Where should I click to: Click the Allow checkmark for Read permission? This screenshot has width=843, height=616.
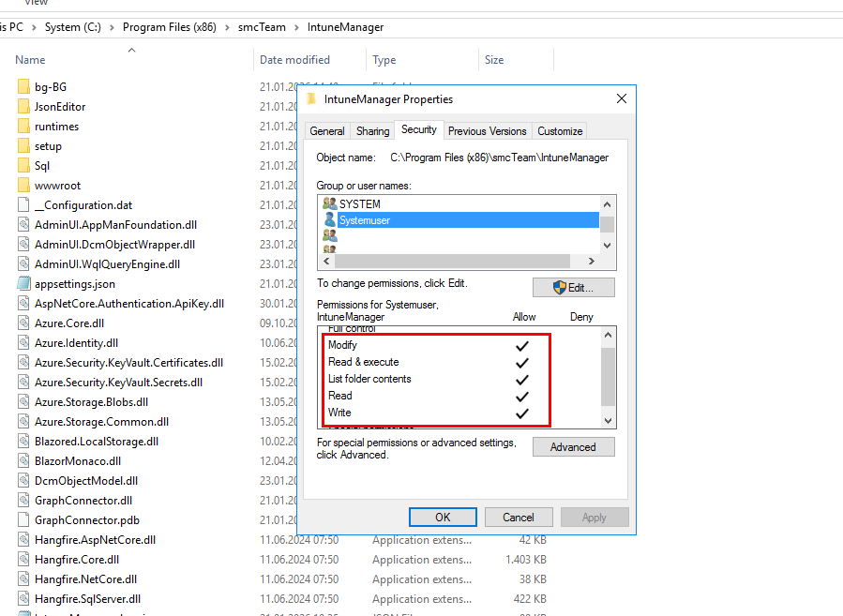pyautogui.click(x=521, y=395)
